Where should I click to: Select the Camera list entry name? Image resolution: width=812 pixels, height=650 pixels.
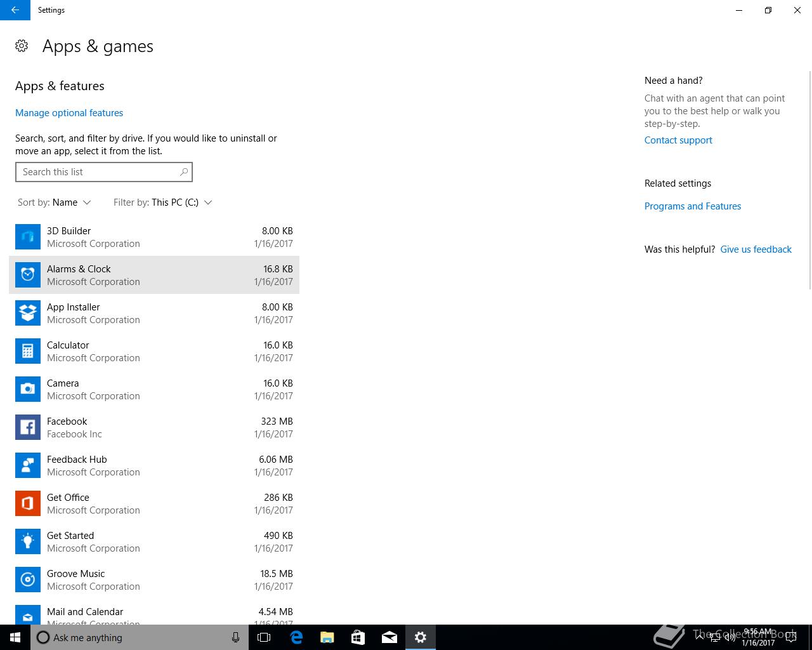click(63, 383)
